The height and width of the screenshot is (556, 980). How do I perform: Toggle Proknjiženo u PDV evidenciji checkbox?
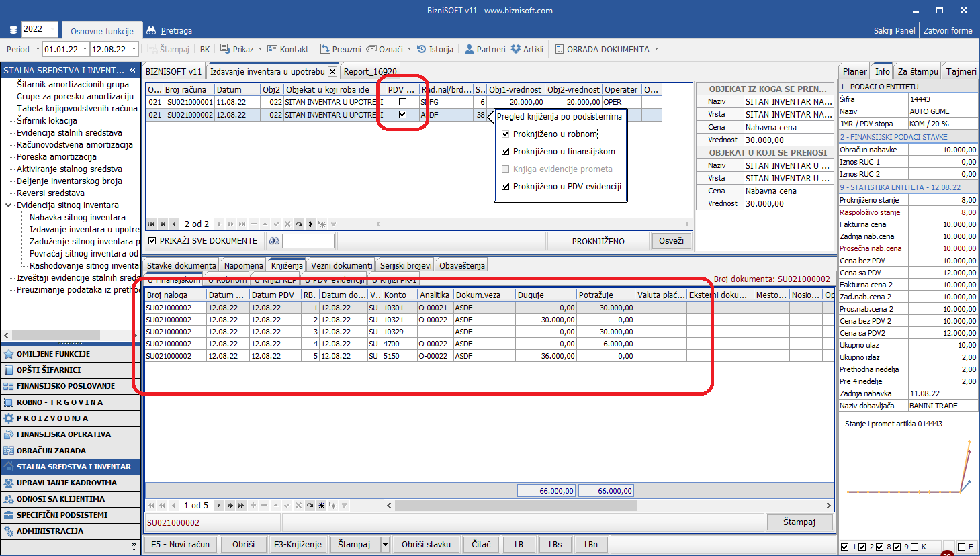tap(506, 187)
